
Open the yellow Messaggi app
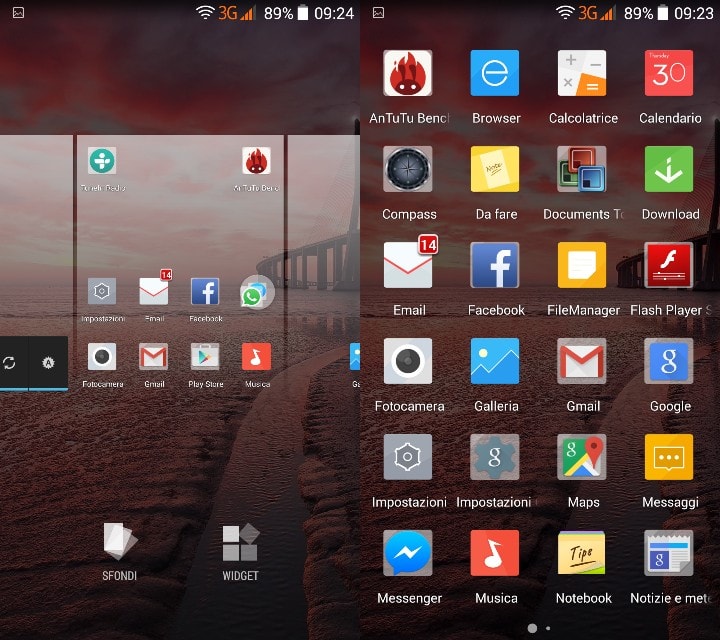point(669,457)
